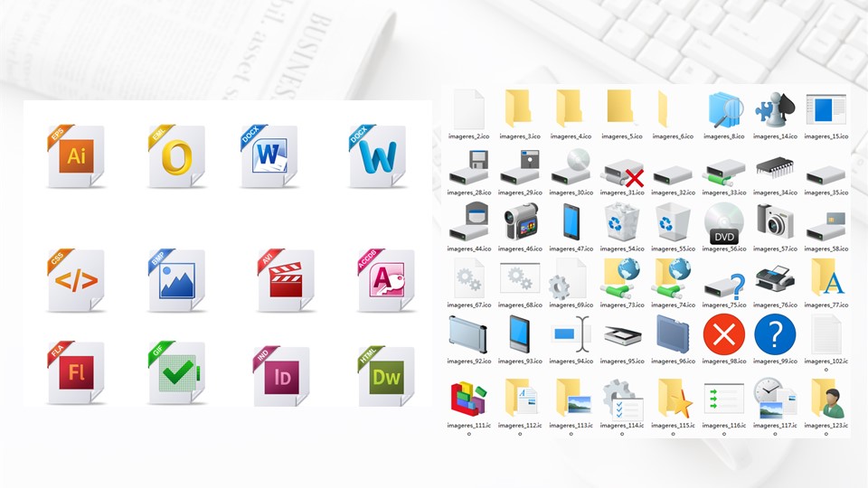
Task: Open the DOCX icon with blue W letter only
Action: [x=378, y=156]
